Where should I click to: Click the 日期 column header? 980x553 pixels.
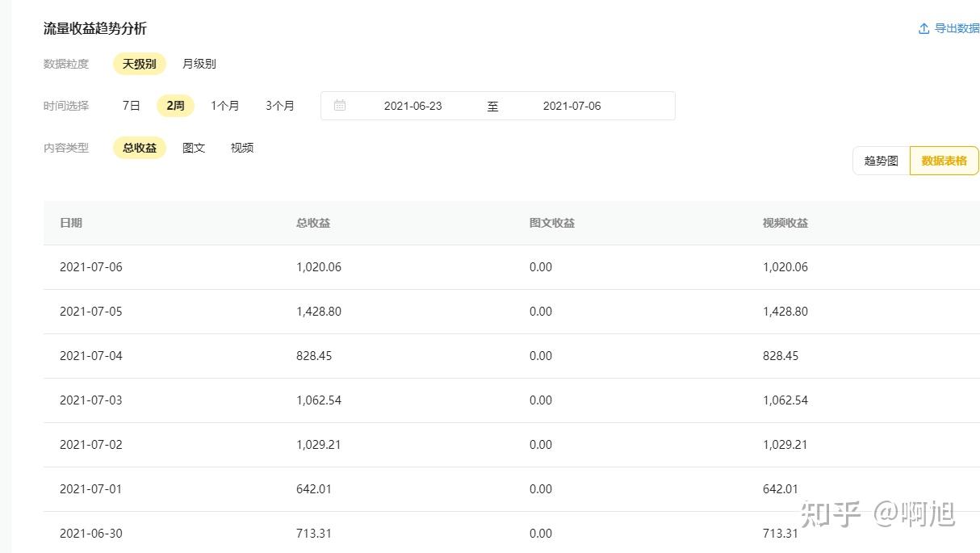[71, 223]
